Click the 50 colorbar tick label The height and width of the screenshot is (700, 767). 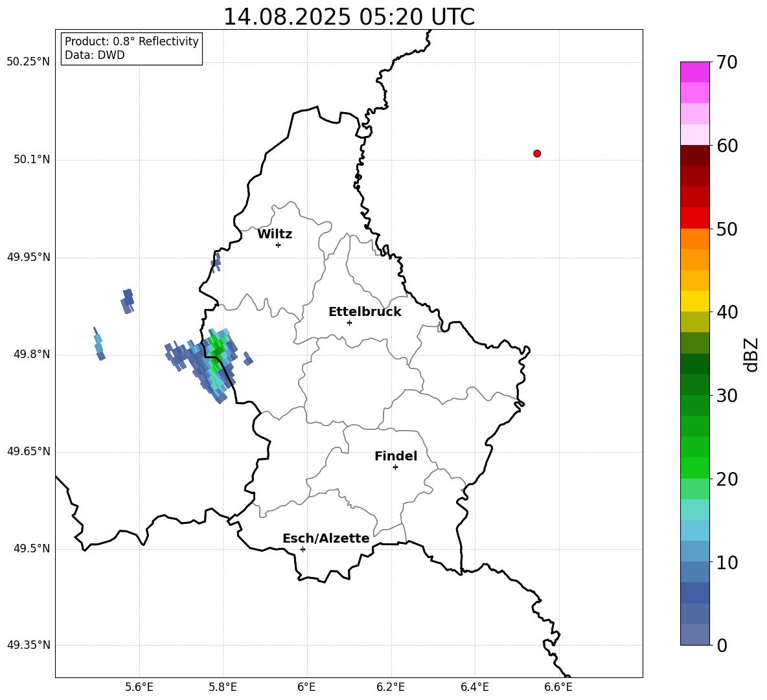click(x=727, y=229)
